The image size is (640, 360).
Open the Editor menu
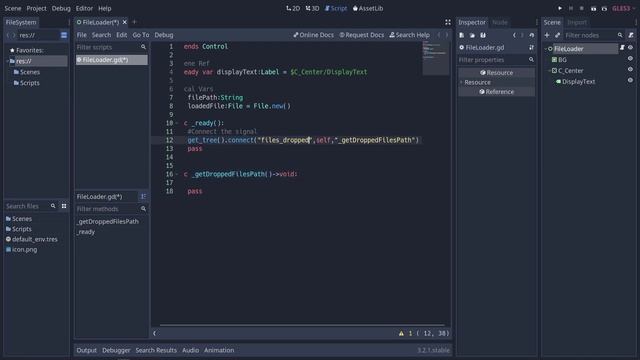[84, 8]
